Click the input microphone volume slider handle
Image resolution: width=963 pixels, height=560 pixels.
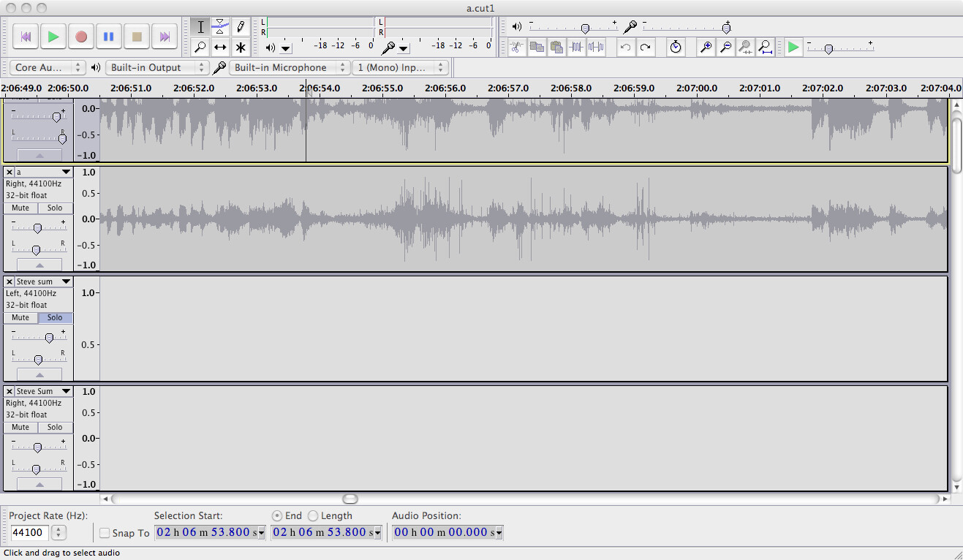[x=726, y=28]
